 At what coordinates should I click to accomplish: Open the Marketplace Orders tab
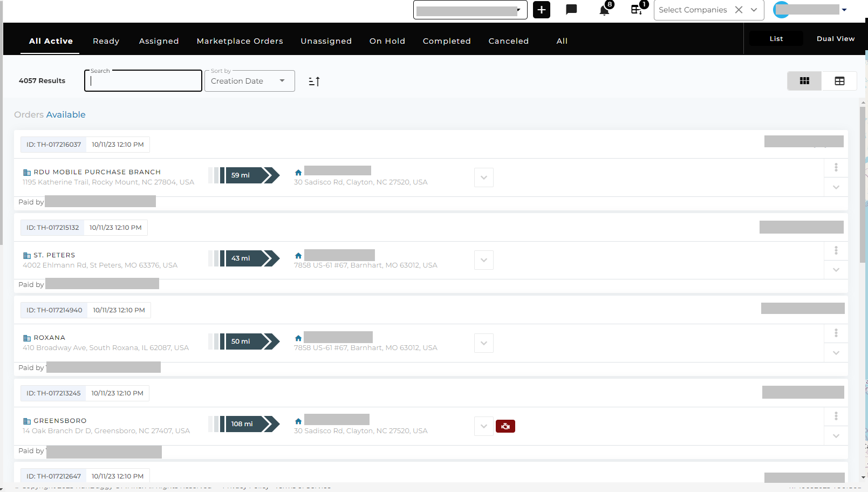pos(240,41)
